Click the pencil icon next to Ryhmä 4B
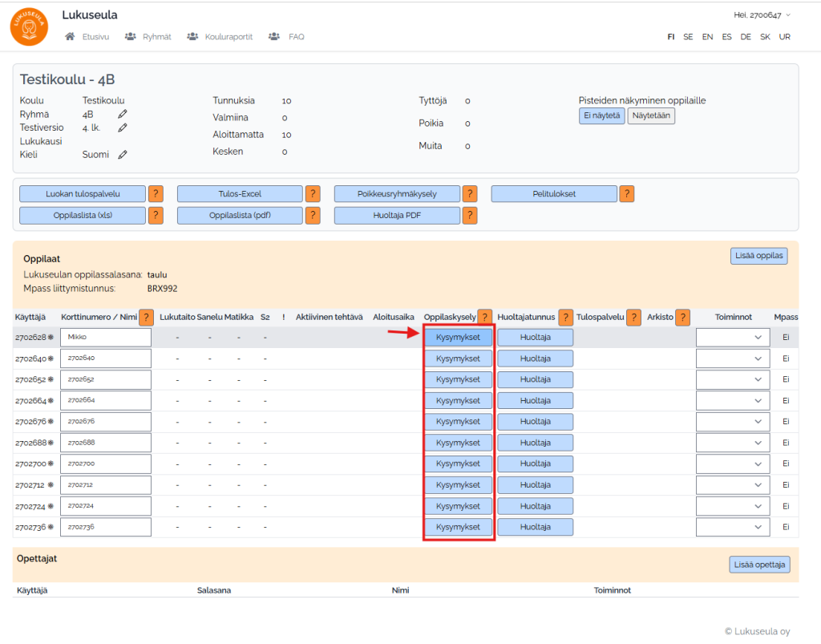The height and width of the screenshot is (644, 821). [x=123, y=115]
